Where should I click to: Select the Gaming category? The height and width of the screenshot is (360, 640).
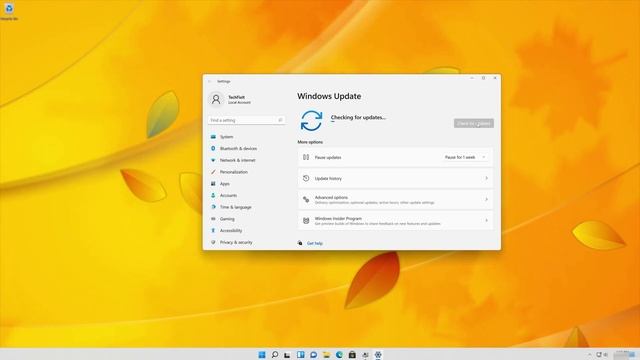click(x=227, y=219)
